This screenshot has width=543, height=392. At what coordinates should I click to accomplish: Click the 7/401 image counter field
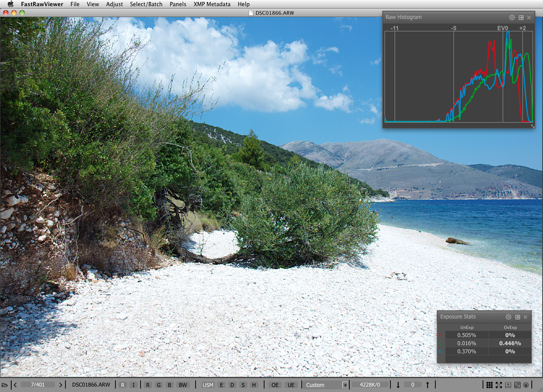pos(38,385)
